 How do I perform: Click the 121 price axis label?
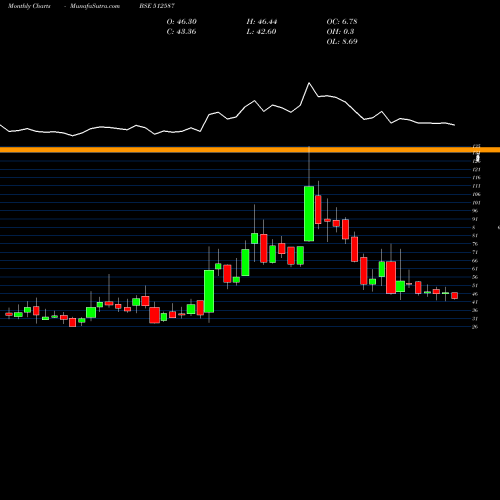(x=476, y=169)
